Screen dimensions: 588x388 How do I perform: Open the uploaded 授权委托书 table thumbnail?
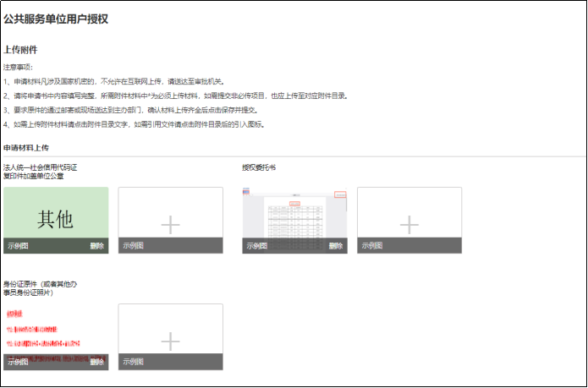[294, 216]
